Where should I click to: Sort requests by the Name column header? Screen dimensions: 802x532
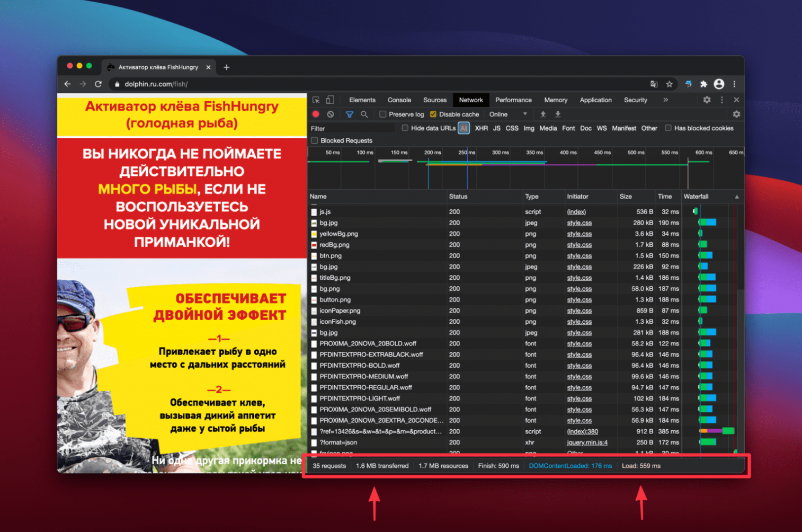click(377, 197)
